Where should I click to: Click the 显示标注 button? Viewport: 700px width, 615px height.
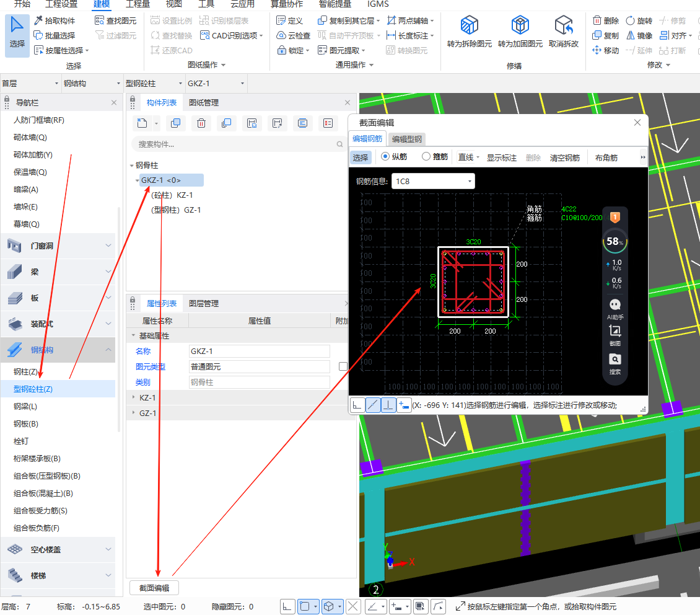tap(501, 157)
